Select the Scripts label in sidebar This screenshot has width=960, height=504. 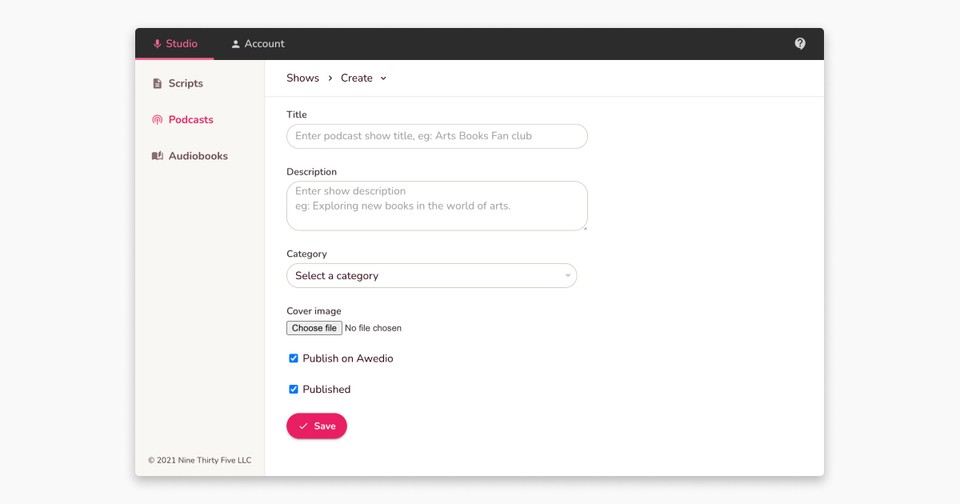click(x=185, y=84)
